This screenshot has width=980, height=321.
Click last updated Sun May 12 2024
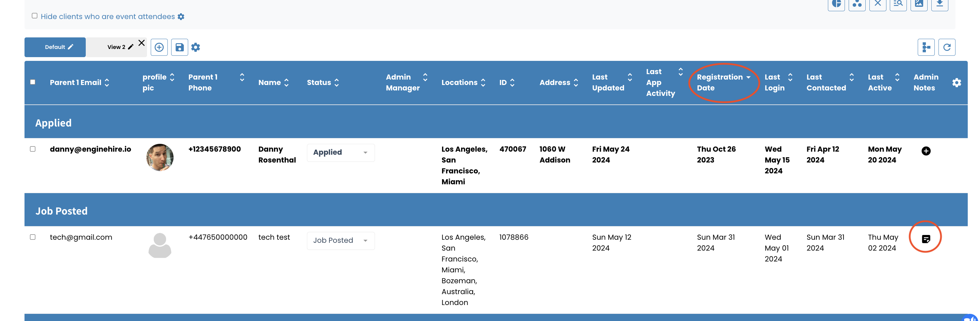(611, 243)
